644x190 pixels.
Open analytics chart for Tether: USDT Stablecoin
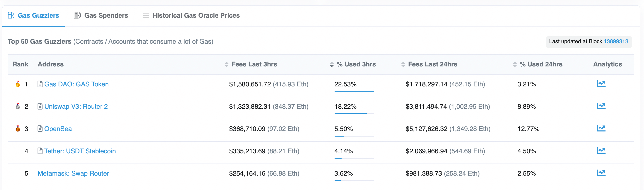(x=601, y=151)
